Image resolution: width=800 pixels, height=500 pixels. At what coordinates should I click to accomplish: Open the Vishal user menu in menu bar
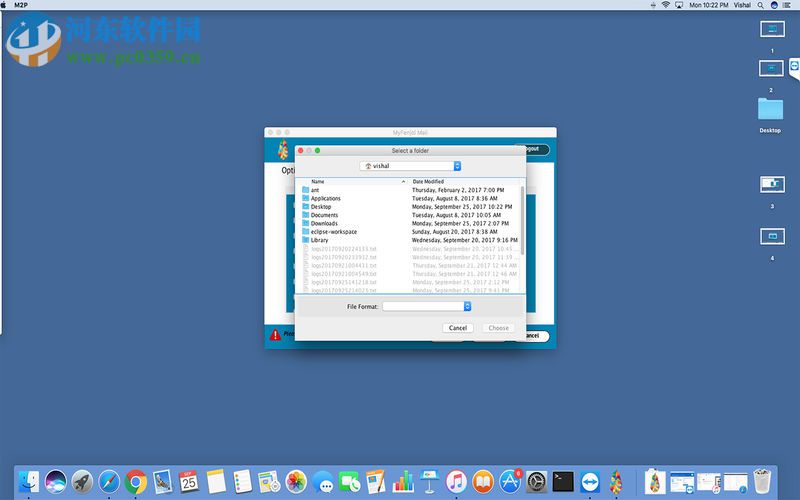[x=742, y=5]
